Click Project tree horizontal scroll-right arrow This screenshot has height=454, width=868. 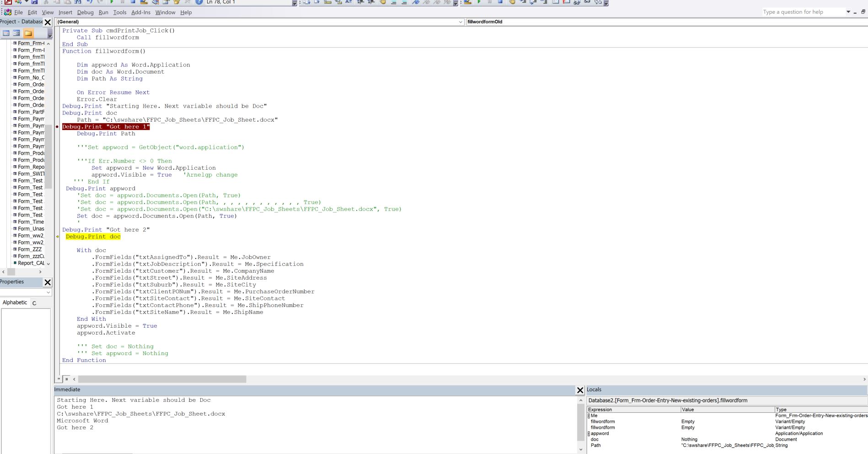coord(40,272)
